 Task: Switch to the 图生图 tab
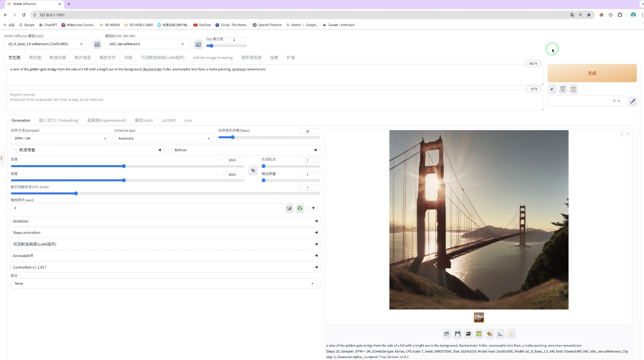click(x=35, y=58)
